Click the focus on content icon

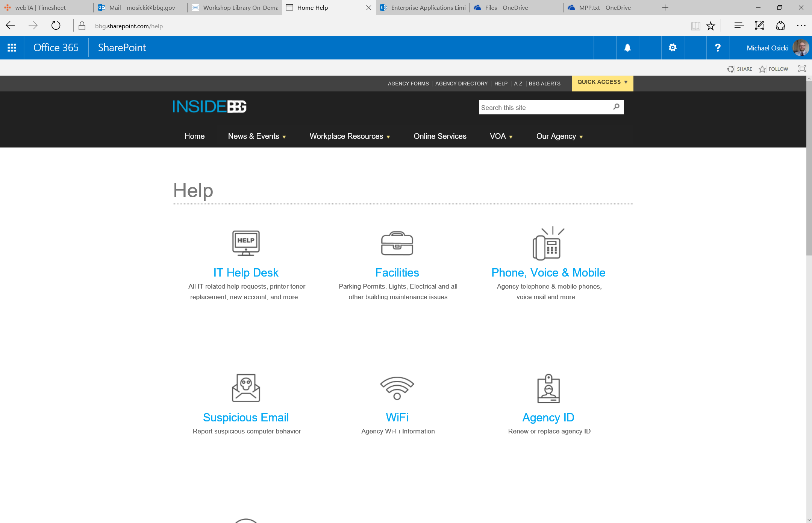tap(802, 69)
